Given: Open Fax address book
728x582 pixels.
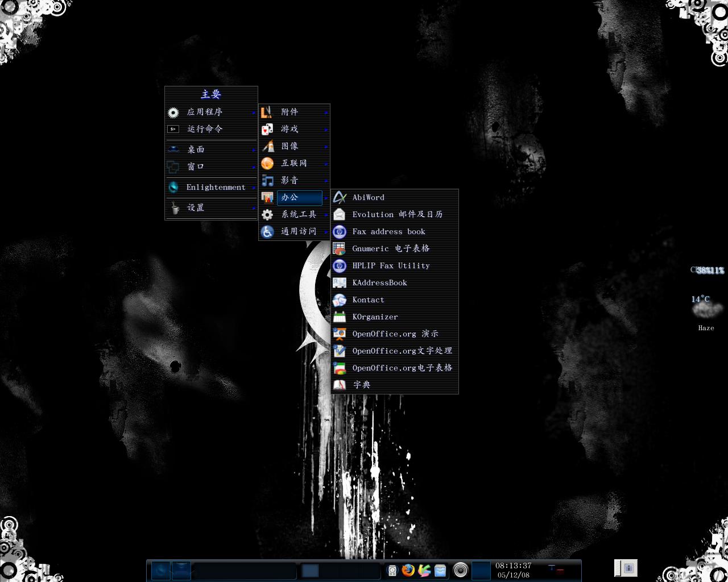Looking at the screenshot, I should point(395,231).
